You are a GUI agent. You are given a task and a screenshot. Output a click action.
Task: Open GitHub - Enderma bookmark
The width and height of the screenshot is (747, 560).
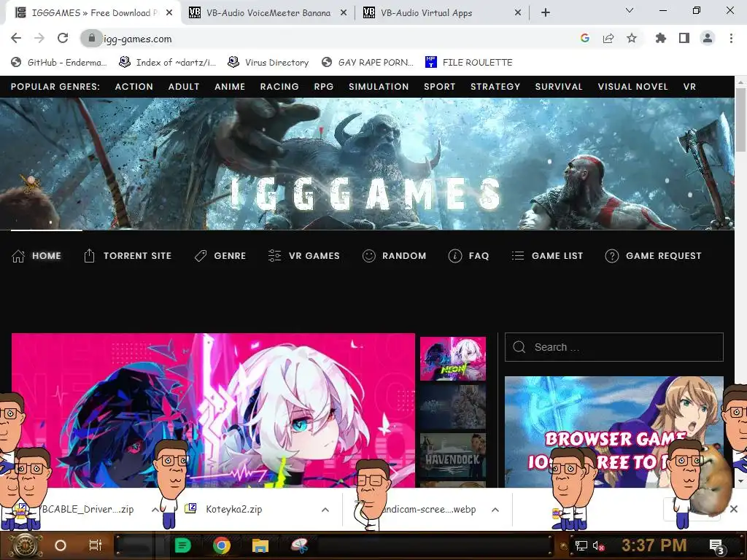pyautogui.click(x=59, y=63)
